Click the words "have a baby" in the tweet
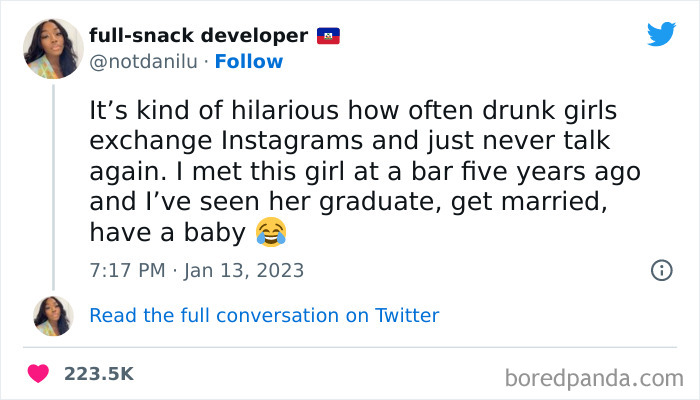The image size is (700, 400). coord(167,233)
